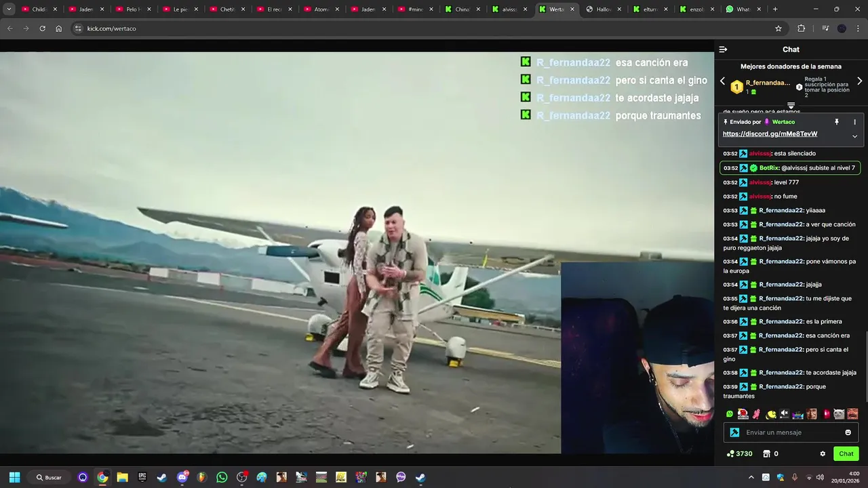
Task: Insert the pink dancing figure emote
Action: tap(757, 414)
